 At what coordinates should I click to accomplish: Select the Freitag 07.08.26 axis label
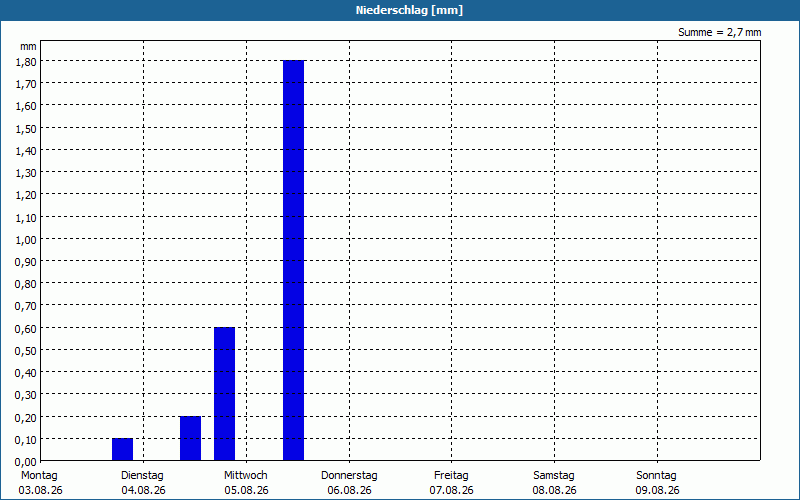[x=452, y=483]
